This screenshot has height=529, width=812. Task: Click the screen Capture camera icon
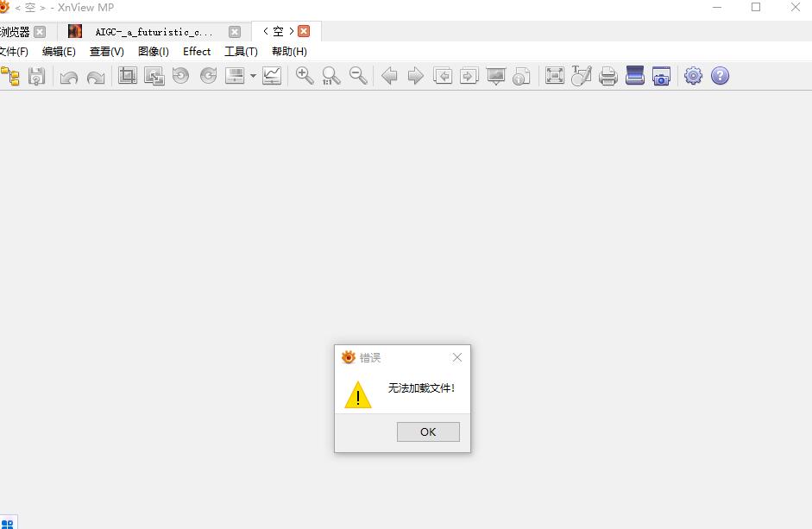click(661, 76)
